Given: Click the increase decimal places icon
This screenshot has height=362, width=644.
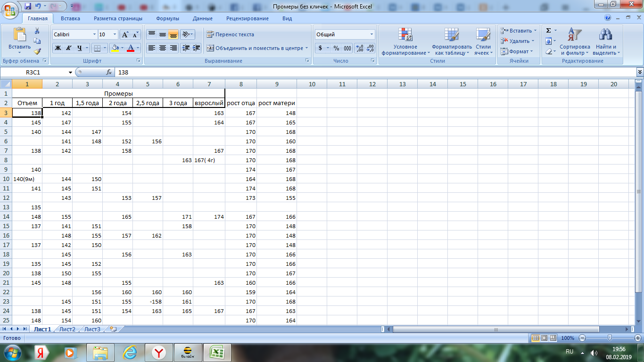Looking at the screenshot, I should point(359,48).
